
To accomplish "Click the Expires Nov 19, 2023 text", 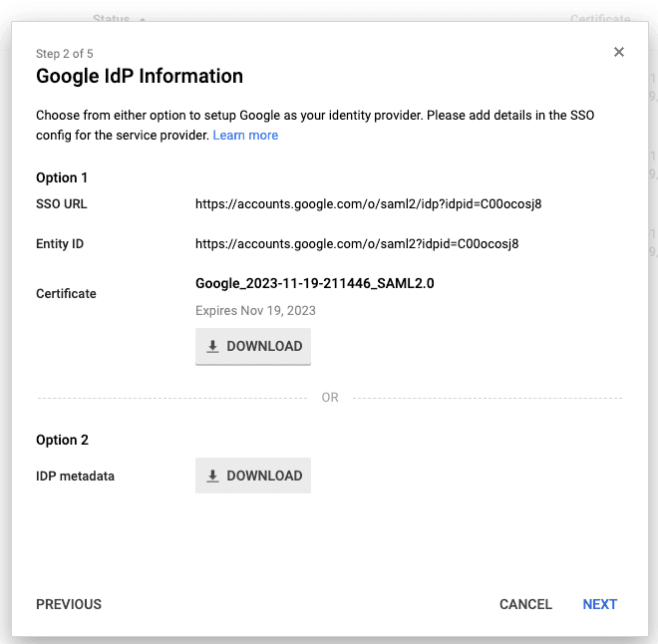I will click(x=255, y=310).
